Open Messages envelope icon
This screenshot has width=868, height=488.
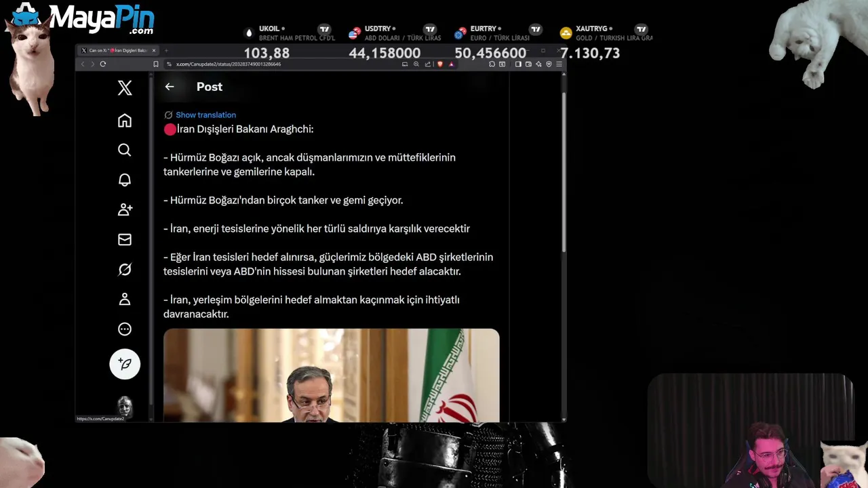pos(125,239)
